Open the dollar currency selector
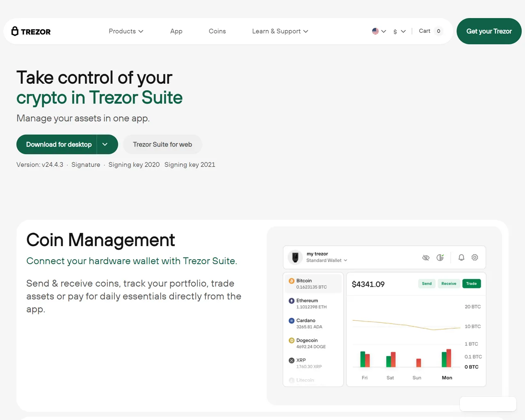The height and width of the screenshot is (420, 525). point(399,31)
